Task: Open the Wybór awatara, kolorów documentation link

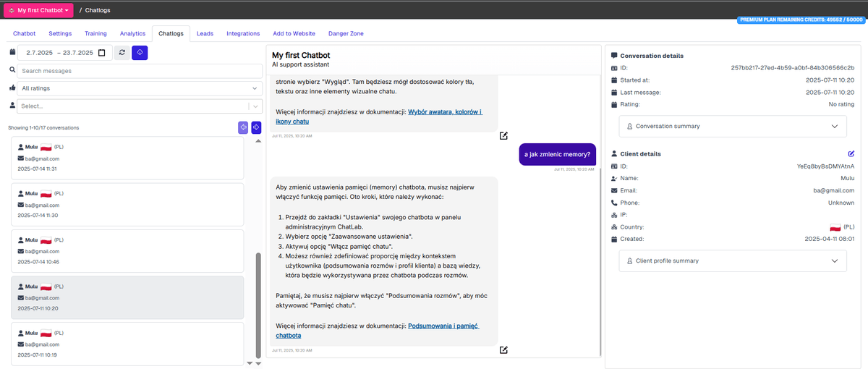Action: coord(444,113)
